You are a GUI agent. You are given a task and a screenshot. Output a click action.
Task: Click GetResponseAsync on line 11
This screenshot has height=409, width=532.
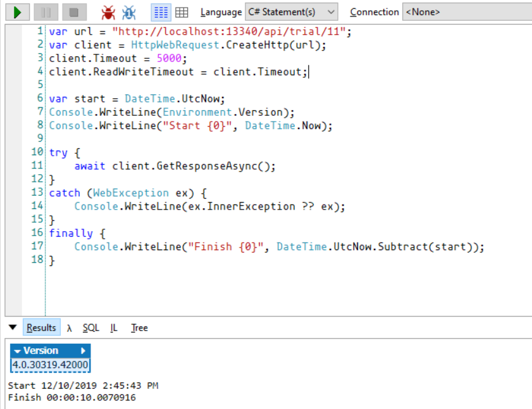[207, 166]
